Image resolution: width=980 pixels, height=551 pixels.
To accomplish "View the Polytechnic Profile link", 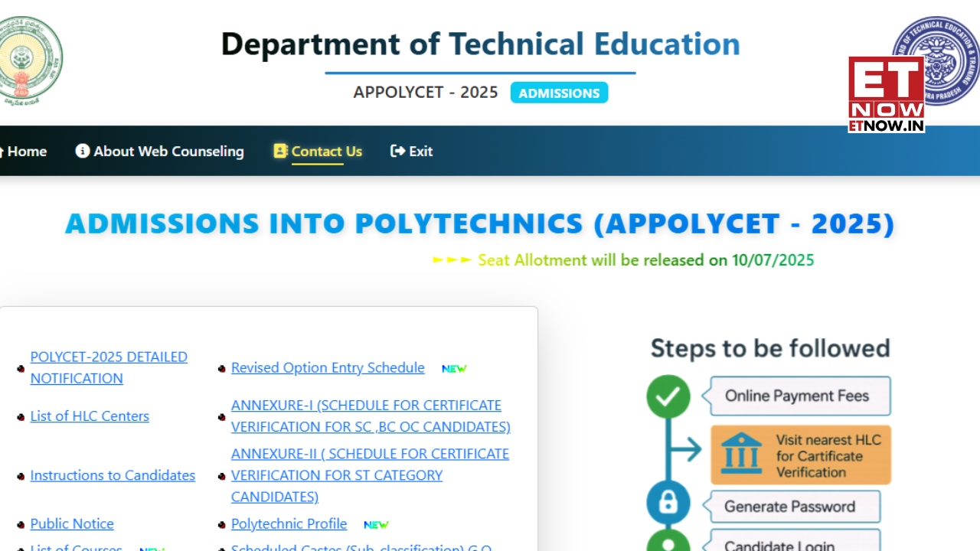I will click(289, 523).
